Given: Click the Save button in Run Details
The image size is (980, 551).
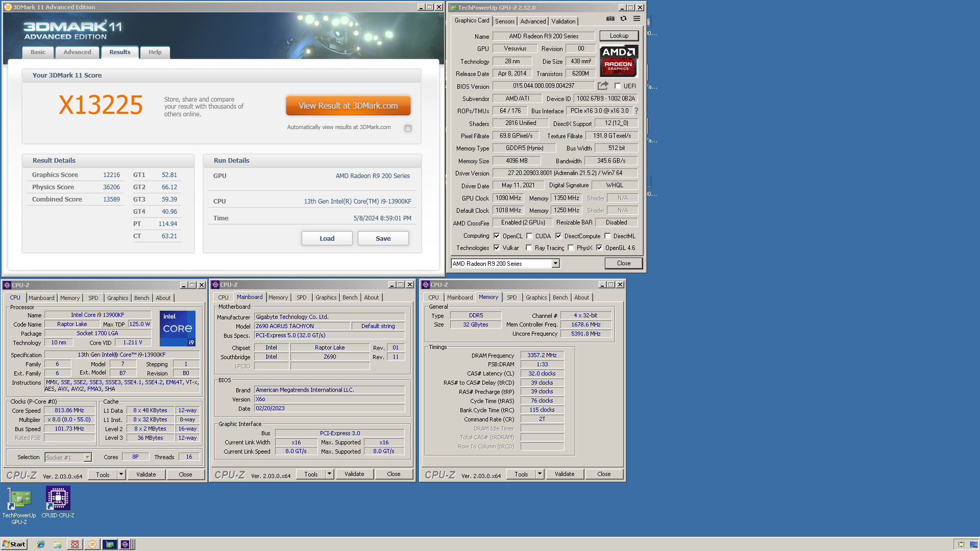Looking at the screenshot, I should point(383,238).
